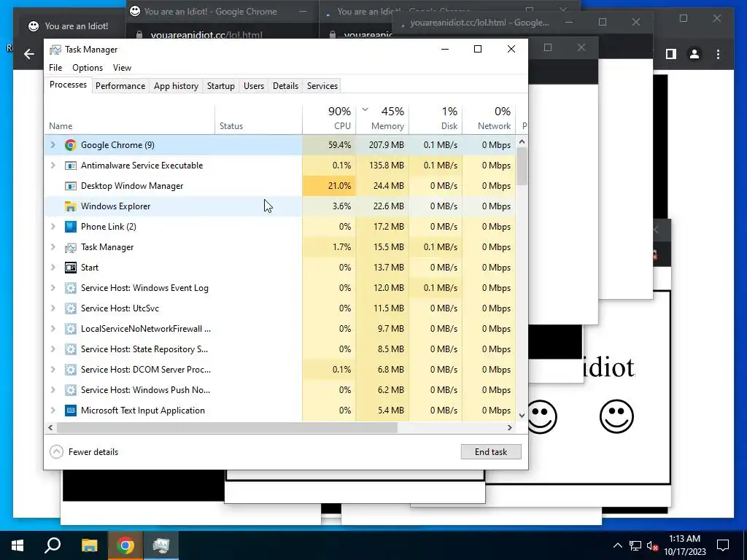Click the Antimalware Service Executable icon

pos(71,166)
